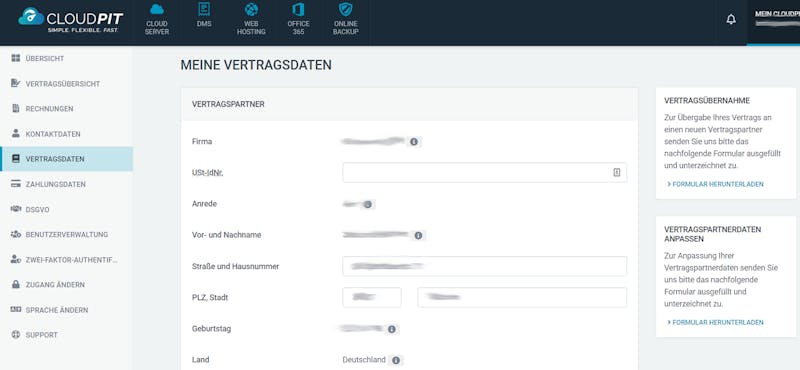Click the DSGVO sidebar icon
The height and width of the screenshot is (370, 800).
coord(15,209)
